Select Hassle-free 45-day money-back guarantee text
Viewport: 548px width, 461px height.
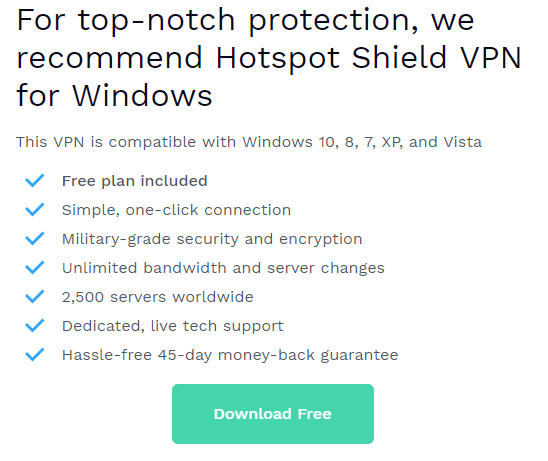(230, 355)
